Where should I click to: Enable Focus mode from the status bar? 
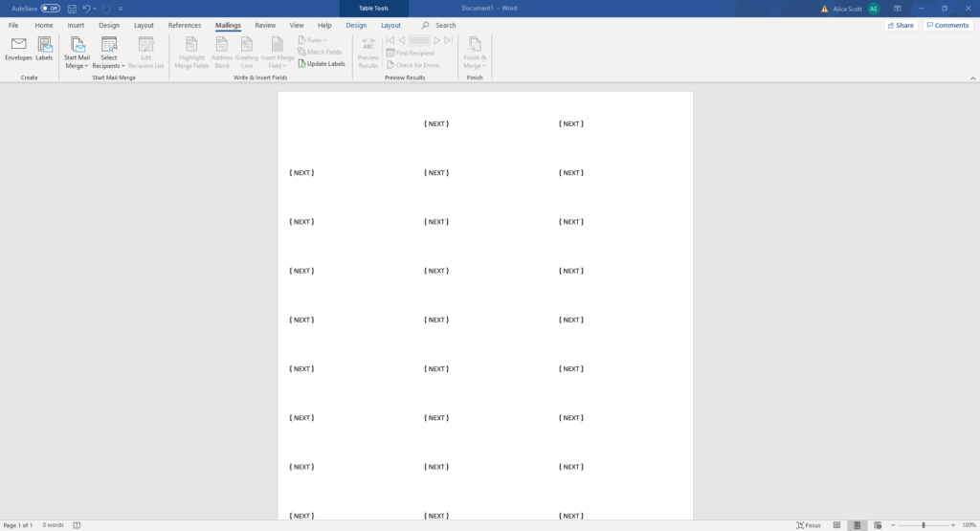point(809,525)
